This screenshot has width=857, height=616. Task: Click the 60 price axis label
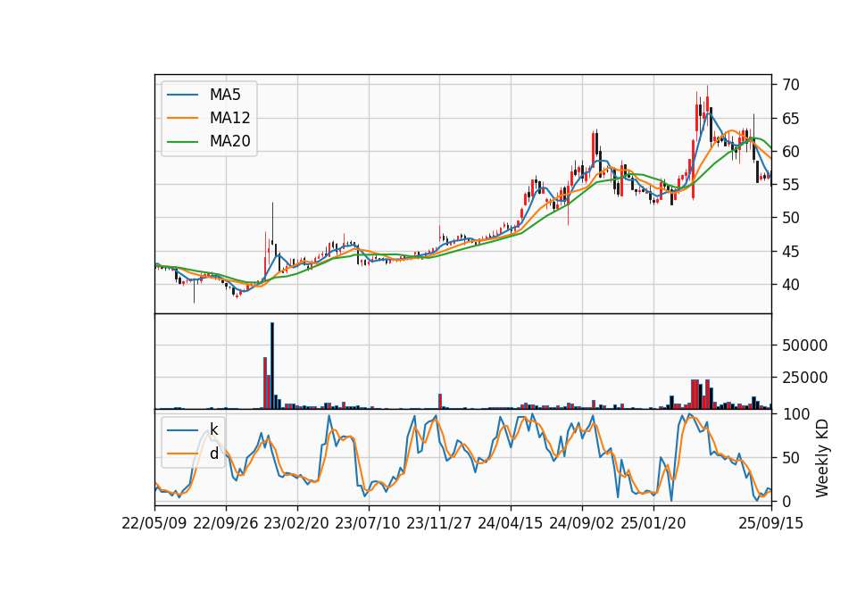[x=790, y=152]
